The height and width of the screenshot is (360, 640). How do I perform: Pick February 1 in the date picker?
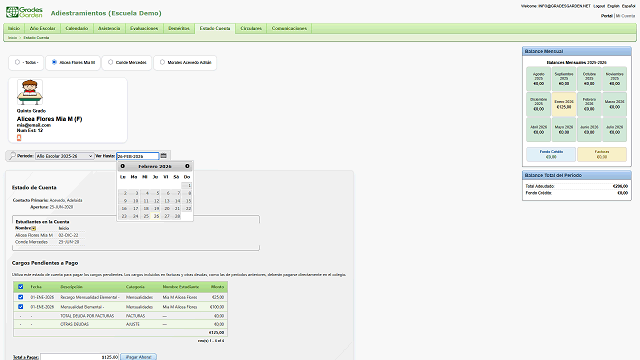click(x=187, y=185)
